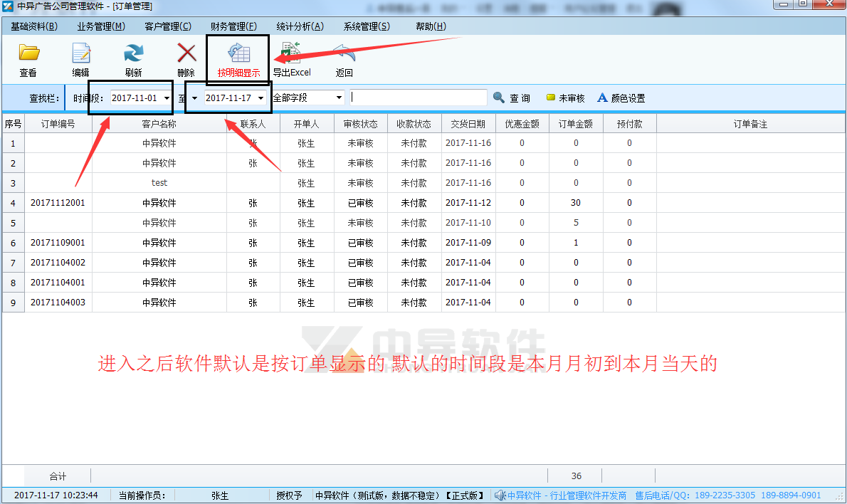Click phone number 189-8894-0901 in status bar
The width and height of the screenshot is (847, 504).
click(x=791, y=495)
